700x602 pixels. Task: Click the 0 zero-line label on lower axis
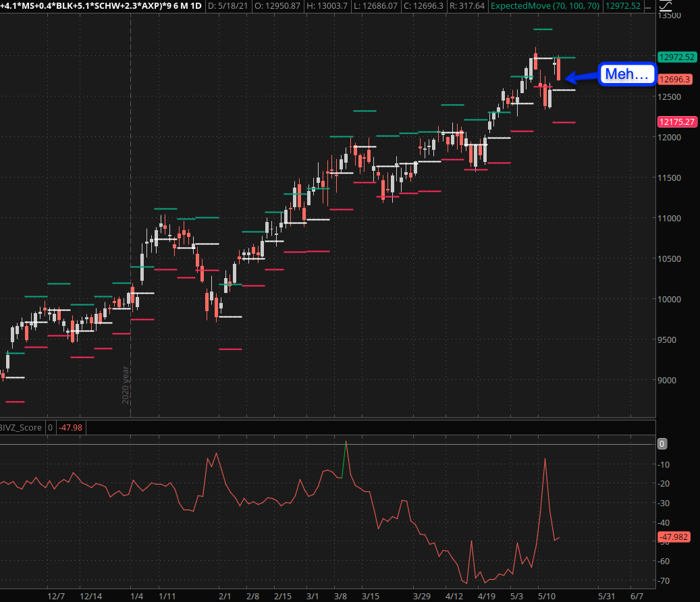point(662,443)
